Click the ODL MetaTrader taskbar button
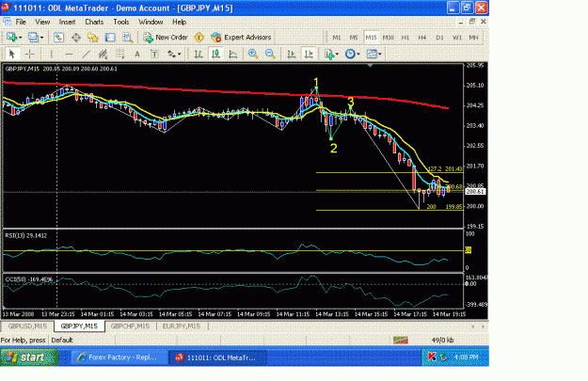Screen dimensions: 588x381 [217, 357]
